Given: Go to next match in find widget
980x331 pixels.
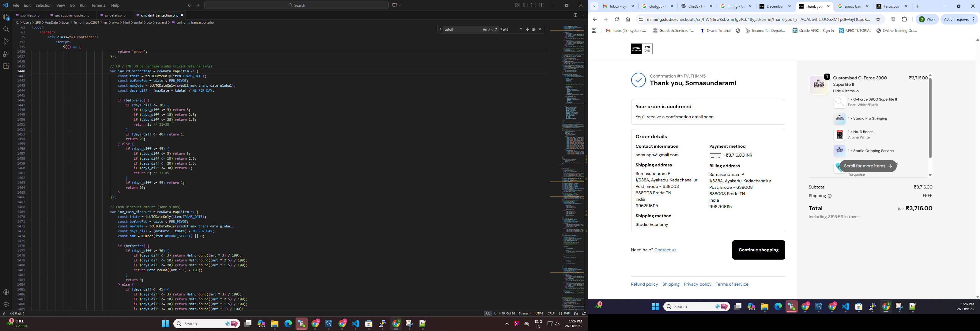Looking at the screenshot, I should 527,29.
